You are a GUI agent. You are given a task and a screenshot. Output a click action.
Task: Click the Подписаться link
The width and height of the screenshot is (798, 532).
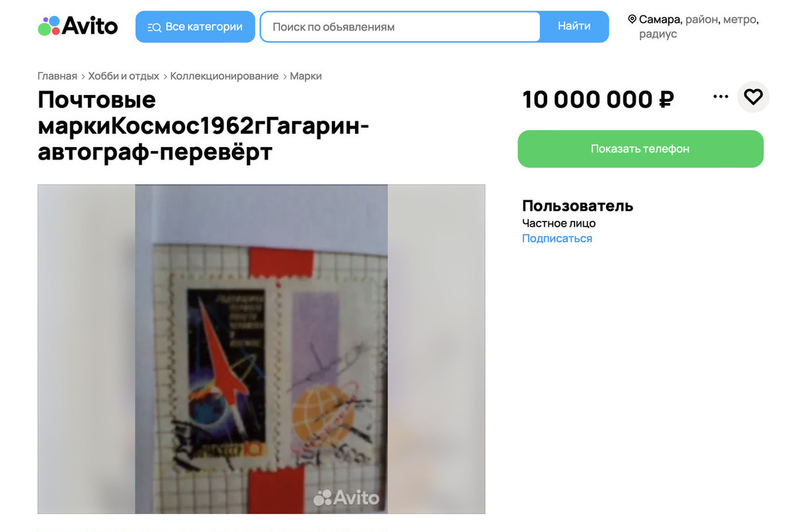(x=557, y=239)
